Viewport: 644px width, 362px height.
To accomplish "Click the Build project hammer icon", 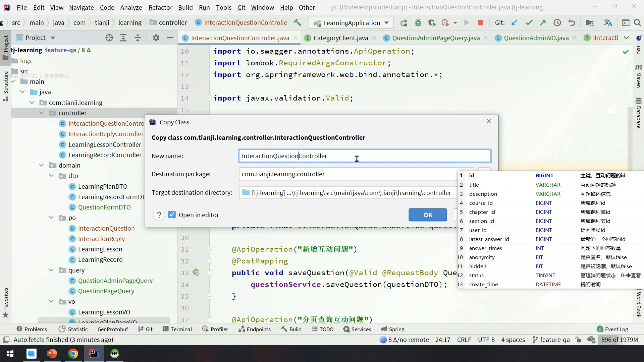I will (297, 22).
